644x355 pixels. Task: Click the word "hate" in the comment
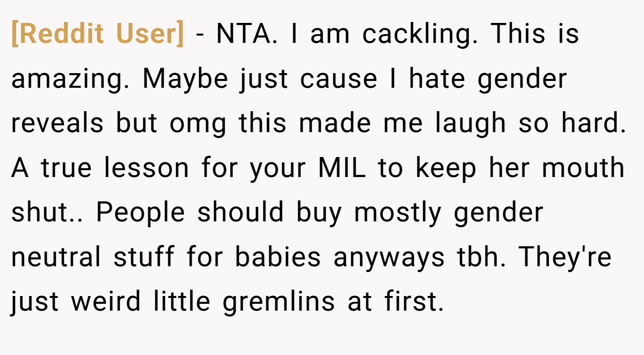pyautogui.click(x=437, y=79)
